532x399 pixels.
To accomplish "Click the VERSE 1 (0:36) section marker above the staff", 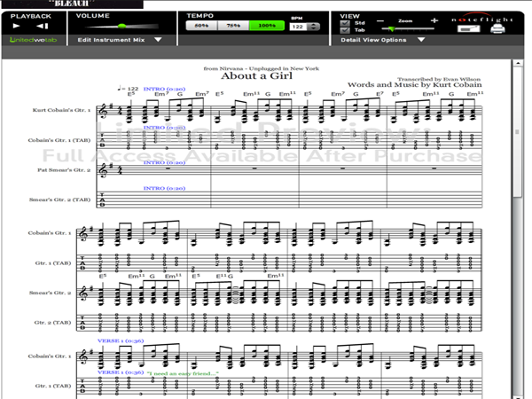I will pyautogui.click(x=121, y=340).
